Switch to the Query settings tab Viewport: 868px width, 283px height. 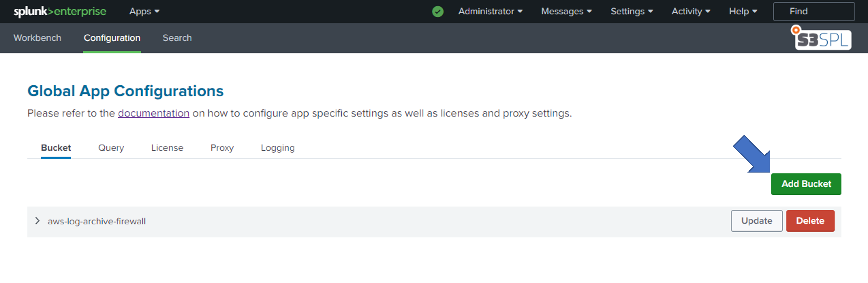click(111, 148)
